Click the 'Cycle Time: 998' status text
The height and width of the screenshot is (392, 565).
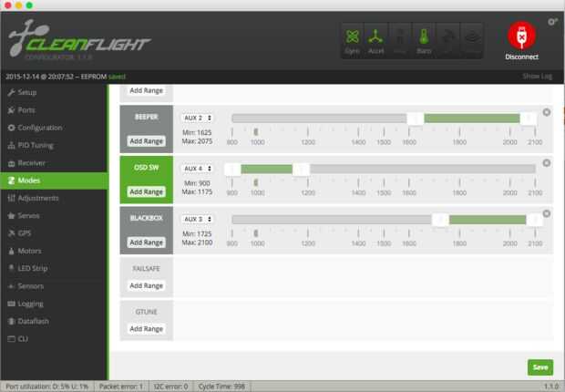point(221,387)
